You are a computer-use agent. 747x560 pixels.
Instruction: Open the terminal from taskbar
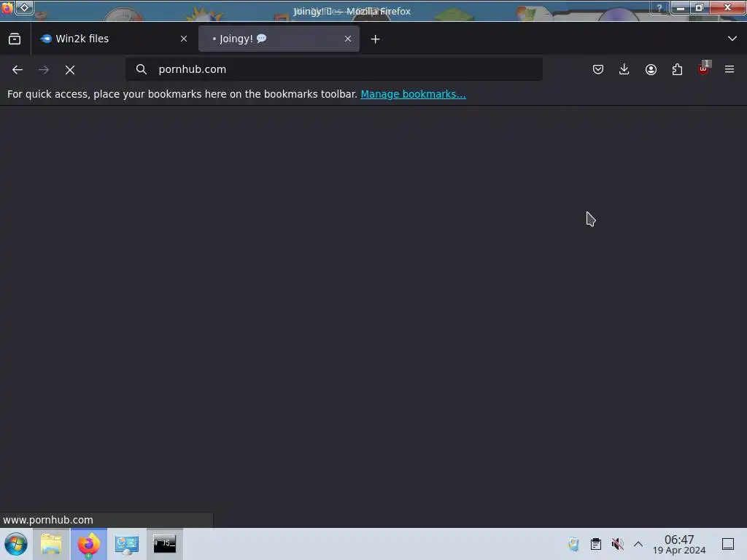(x=164, y=544)
